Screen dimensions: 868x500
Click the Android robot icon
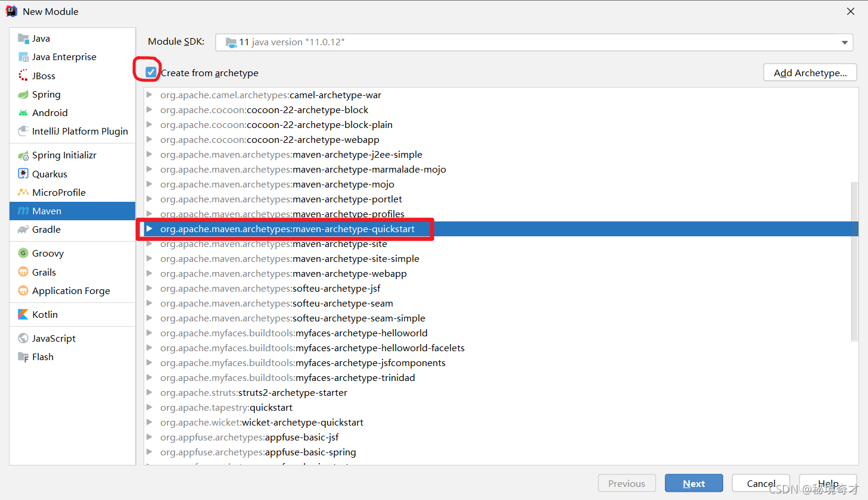23,113
